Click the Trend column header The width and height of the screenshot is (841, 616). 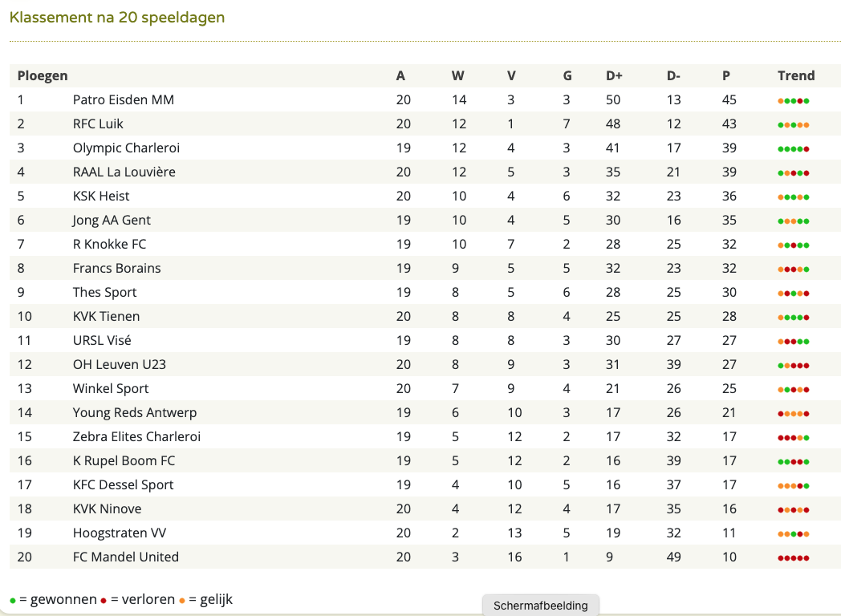point(796,75)
